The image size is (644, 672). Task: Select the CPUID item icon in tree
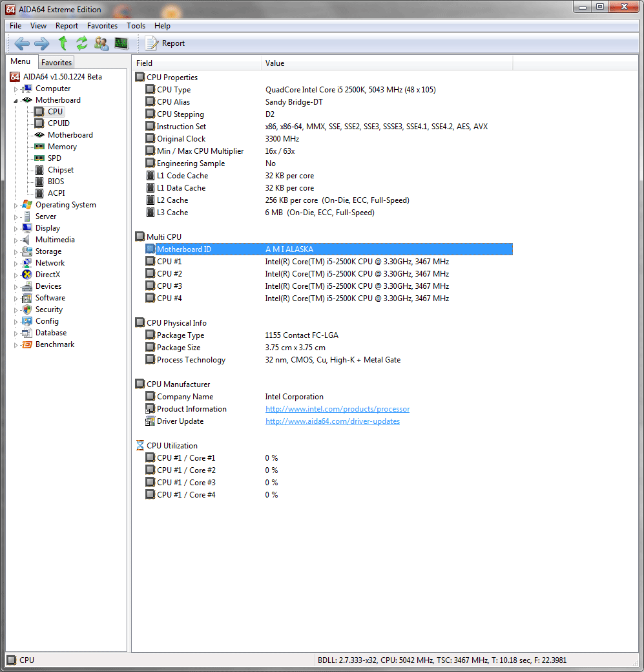pos(39,123)
